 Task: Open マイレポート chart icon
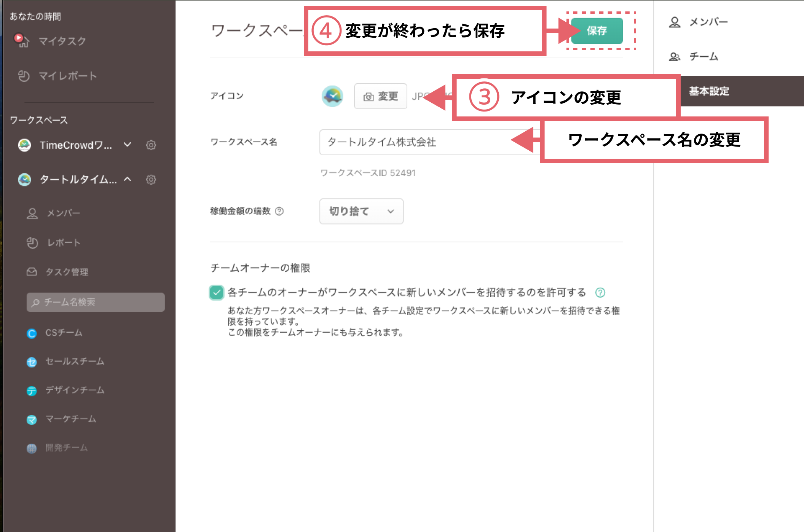(24, 76)
